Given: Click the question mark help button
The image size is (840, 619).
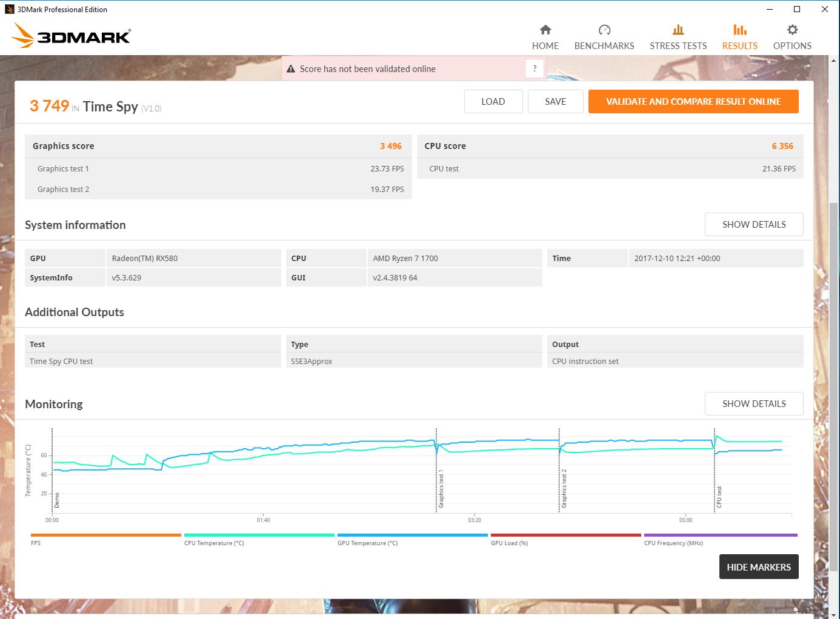Looking at the screenshot, I should [x=534, y=68].
